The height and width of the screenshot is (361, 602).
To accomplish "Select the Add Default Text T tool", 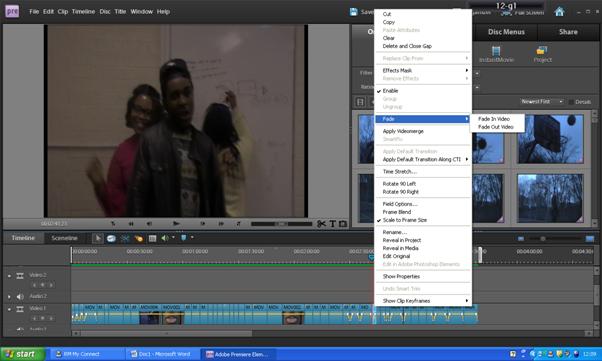I will click(x=332, y=224).
